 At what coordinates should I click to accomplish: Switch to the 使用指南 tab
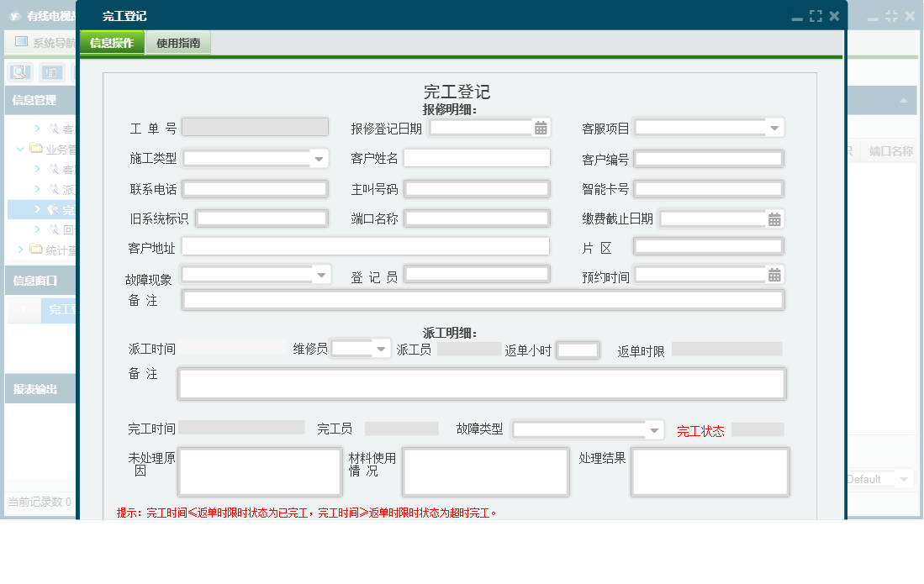(x=179, y=40)
